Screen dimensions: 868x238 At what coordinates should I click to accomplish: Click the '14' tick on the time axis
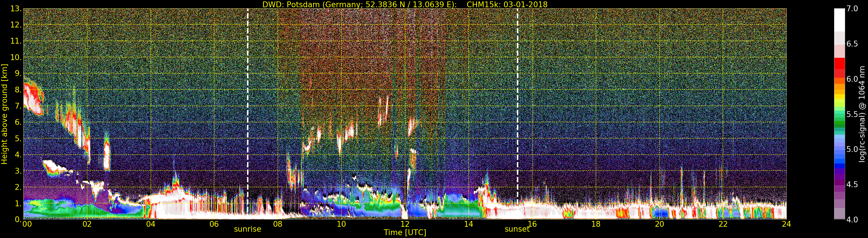[469, 224]
